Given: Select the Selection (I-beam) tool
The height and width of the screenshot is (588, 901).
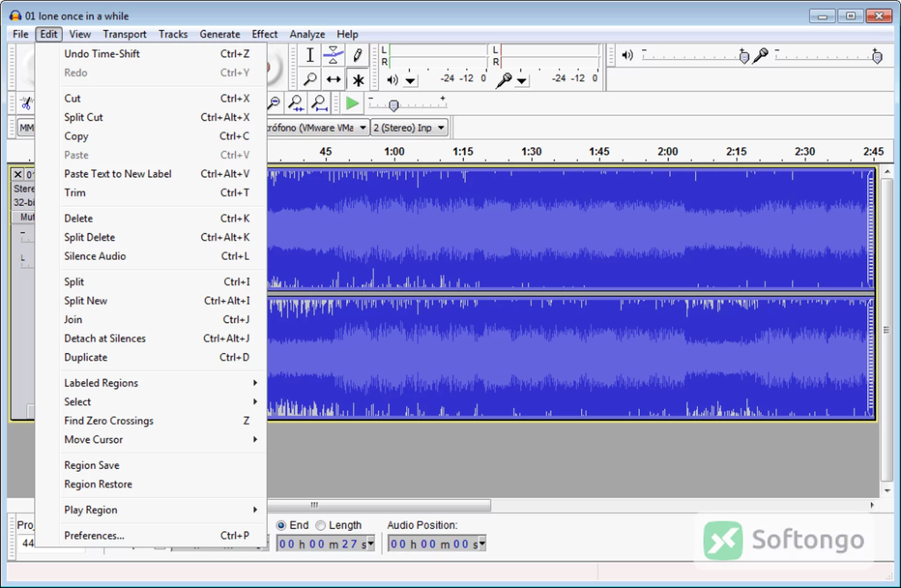Looking at the screenshot, I should (x=310, y=55).
